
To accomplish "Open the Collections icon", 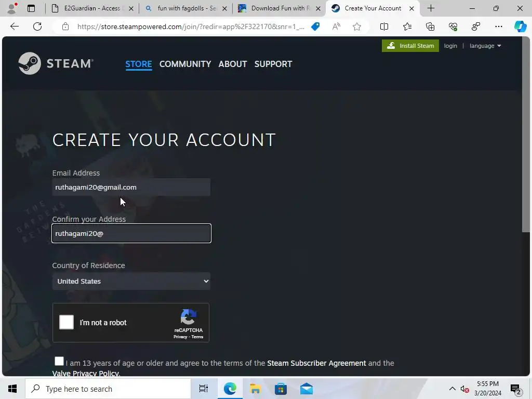I will point(430,26).
